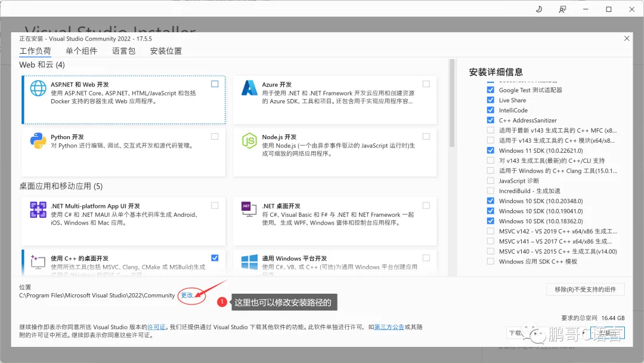
Task: Uncheck the IntelliCode component
Action: coord(490,110)
